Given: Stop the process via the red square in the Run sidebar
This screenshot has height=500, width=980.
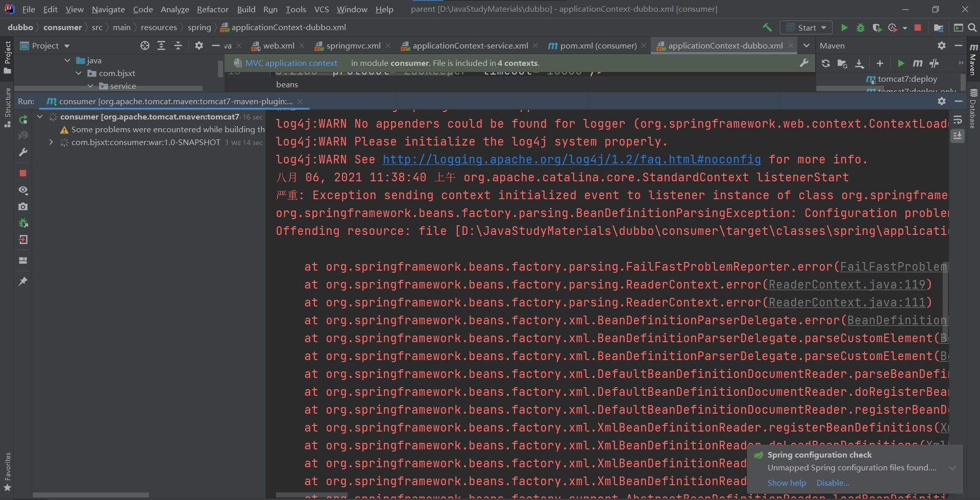Looking at the screenshot, I should tap(23, 173).
